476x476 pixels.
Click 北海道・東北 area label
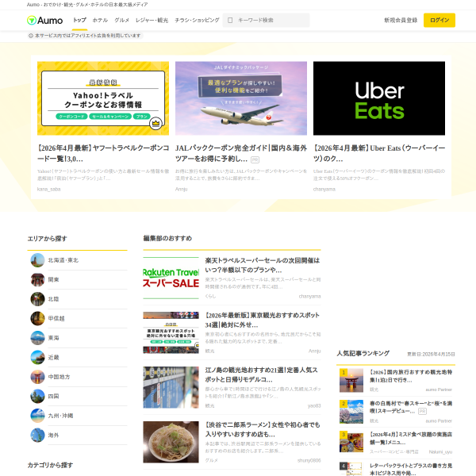click(63, 260)
